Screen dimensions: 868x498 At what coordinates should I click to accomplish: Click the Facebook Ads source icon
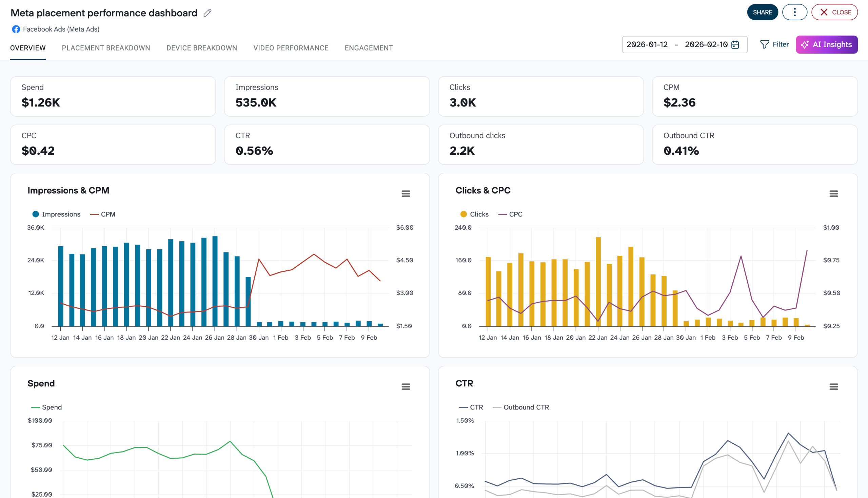click(16, 29)
